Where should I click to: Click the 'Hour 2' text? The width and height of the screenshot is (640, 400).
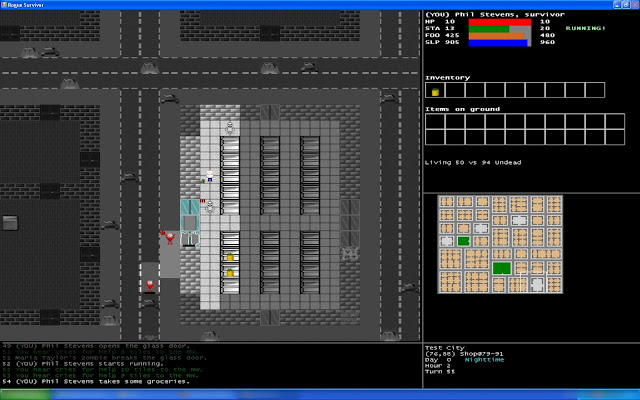coord(437,366)
